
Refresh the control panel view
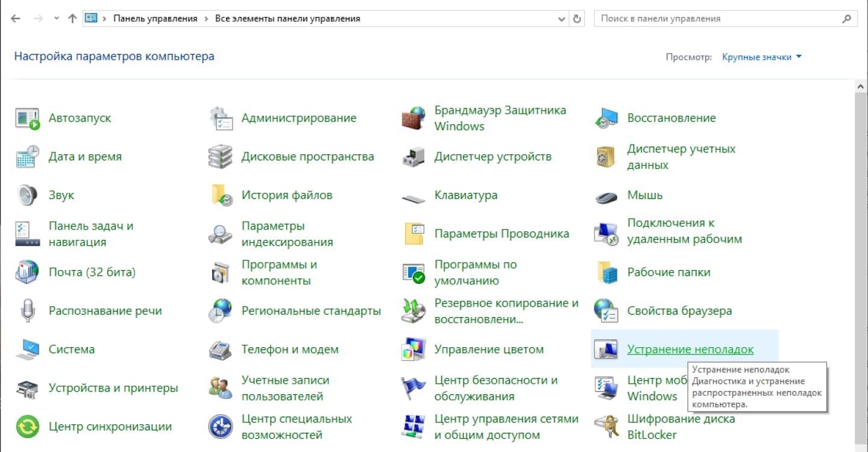coord(577,19)
